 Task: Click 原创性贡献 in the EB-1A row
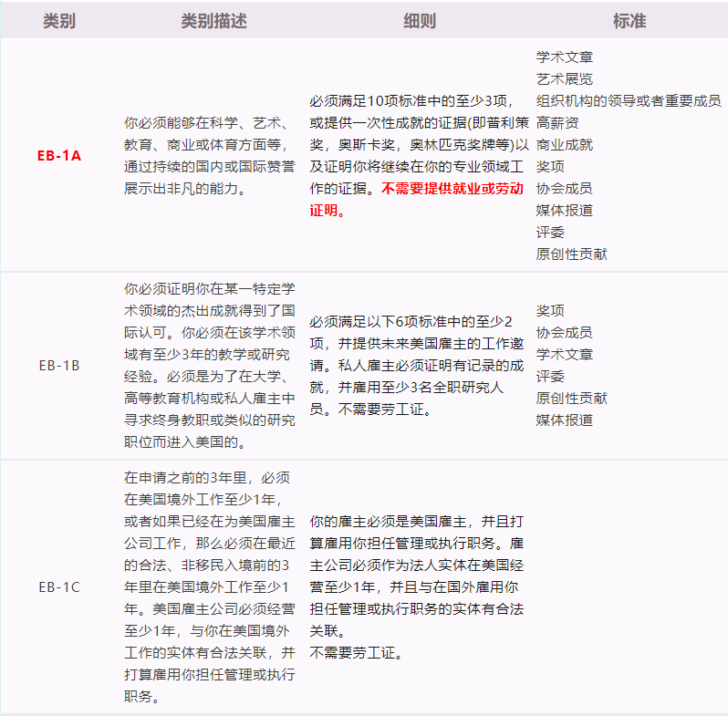[x=571, y=254]
